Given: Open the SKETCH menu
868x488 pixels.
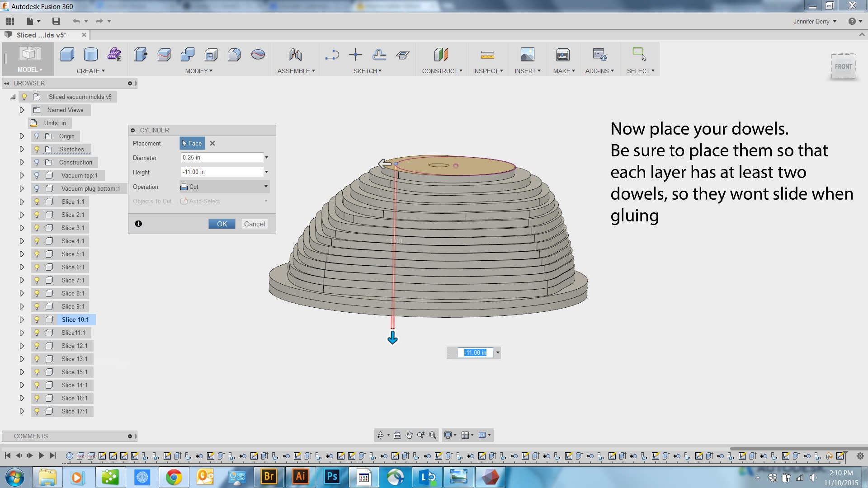Looking at the screenshot, I should [367, 71].
